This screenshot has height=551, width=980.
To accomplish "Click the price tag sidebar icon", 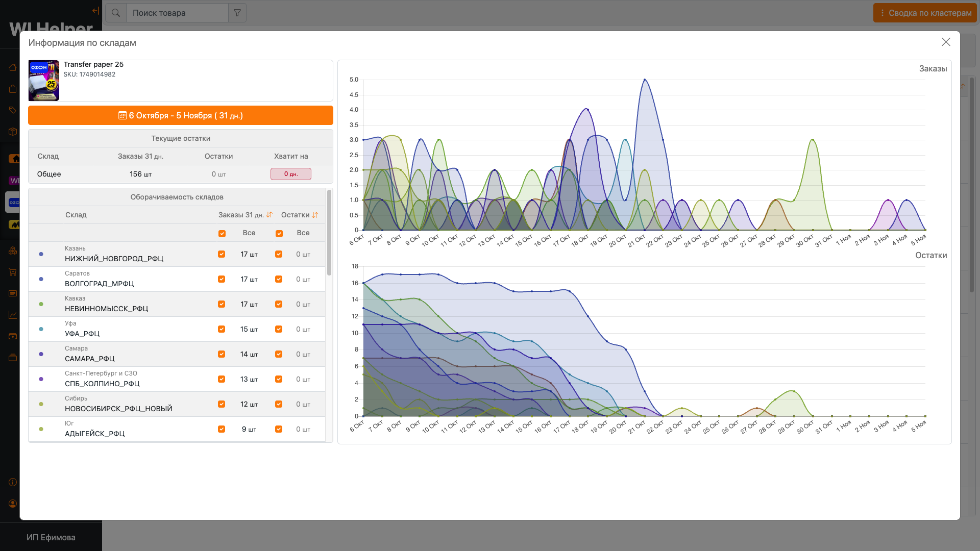I will [13, 110].
